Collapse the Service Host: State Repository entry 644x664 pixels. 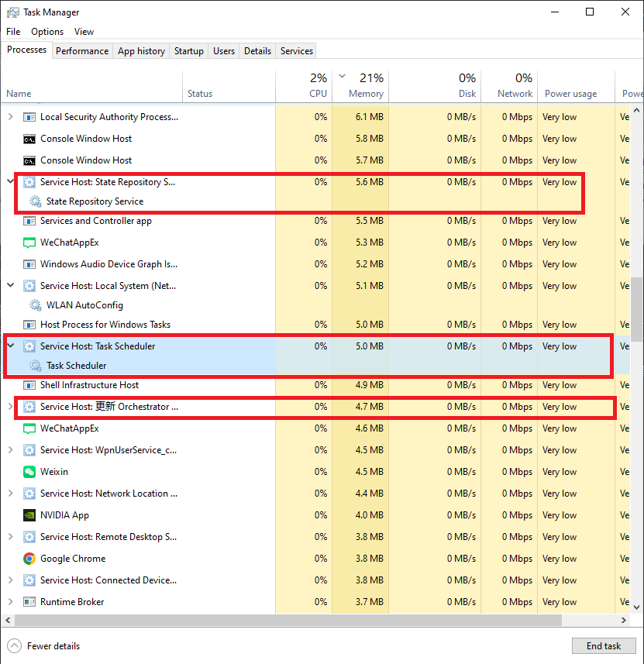(9, 181)
